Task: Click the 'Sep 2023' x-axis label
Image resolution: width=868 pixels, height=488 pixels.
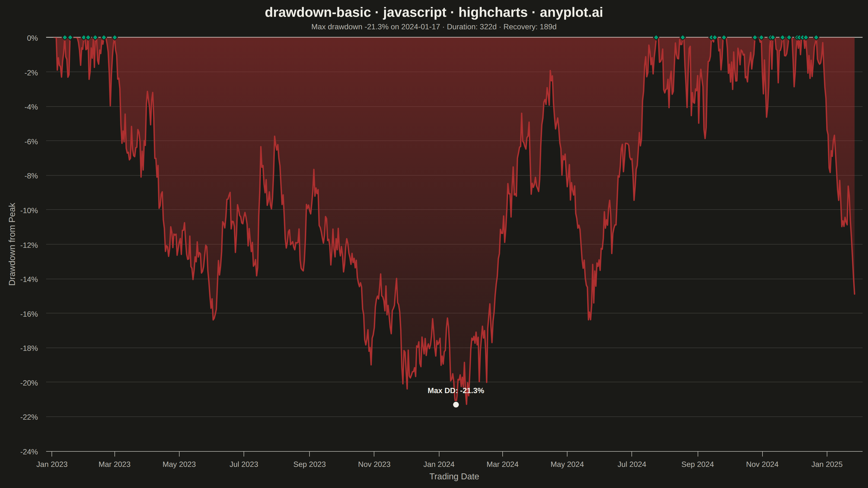Action: pyautogui.click(x=310, y=464)
